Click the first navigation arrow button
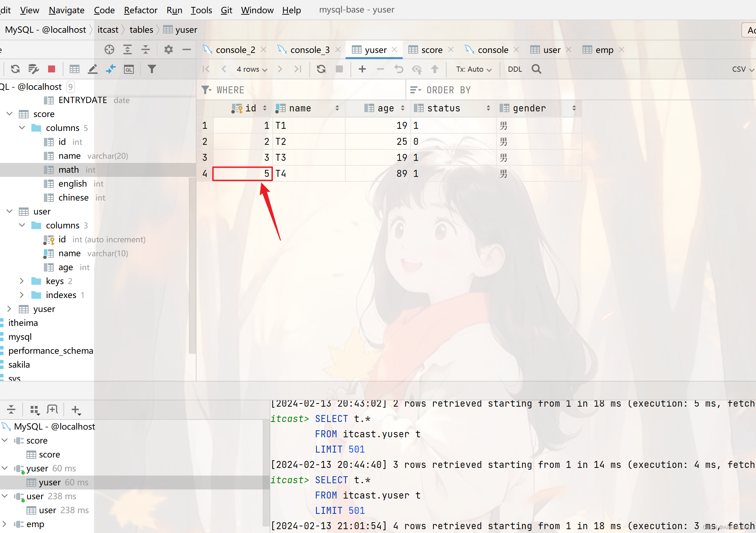 click(x=206, y=70)
